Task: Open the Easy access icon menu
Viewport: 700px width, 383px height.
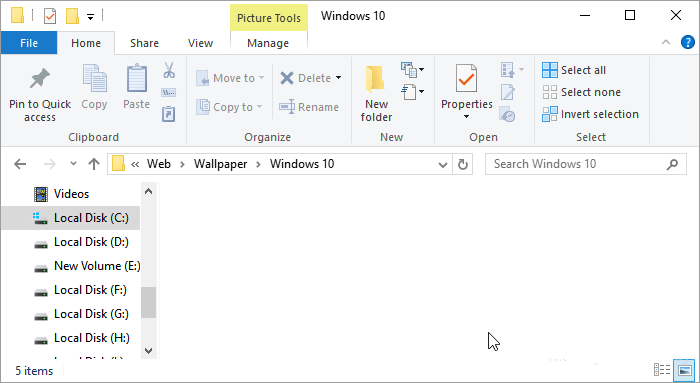Action: pos(412,92)
